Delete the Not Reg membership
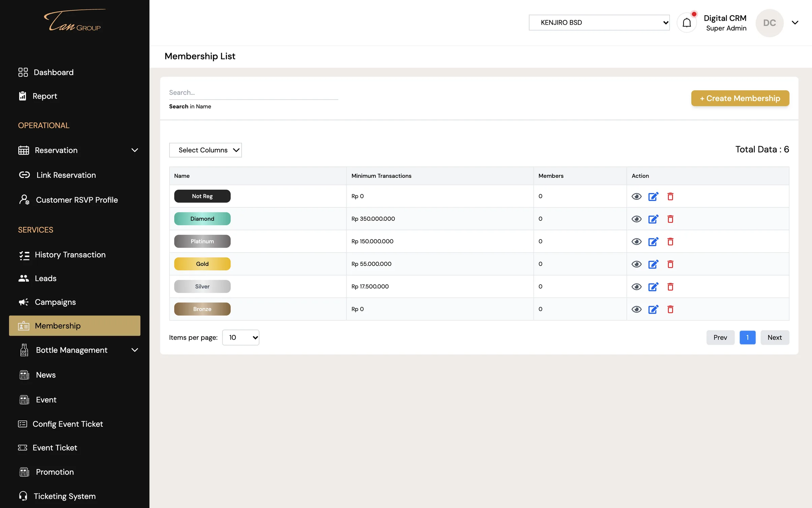Screen dimensions: 812x508 click(x=670, y=196)
